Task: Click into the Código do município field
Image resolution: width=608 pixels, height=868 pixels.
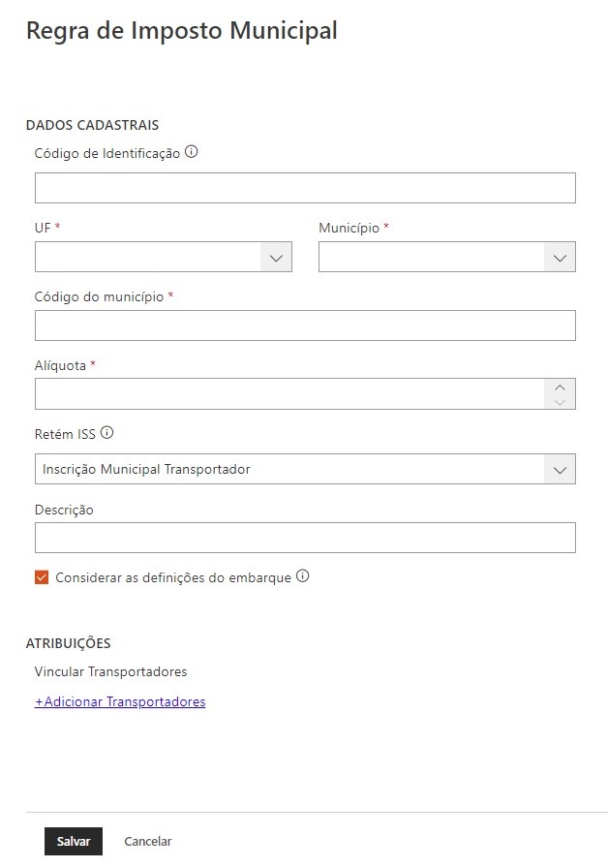Action: 305,325
